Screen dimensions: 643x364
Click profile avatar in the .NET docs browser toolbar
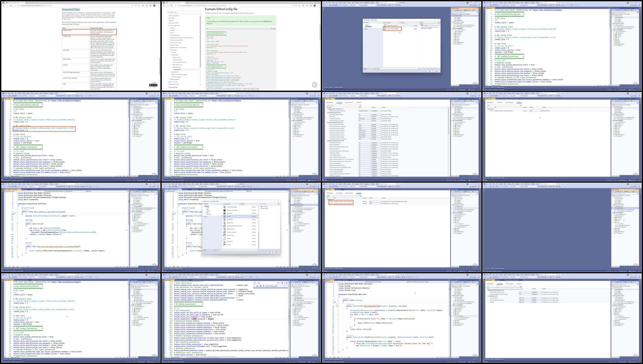(315, 6)
